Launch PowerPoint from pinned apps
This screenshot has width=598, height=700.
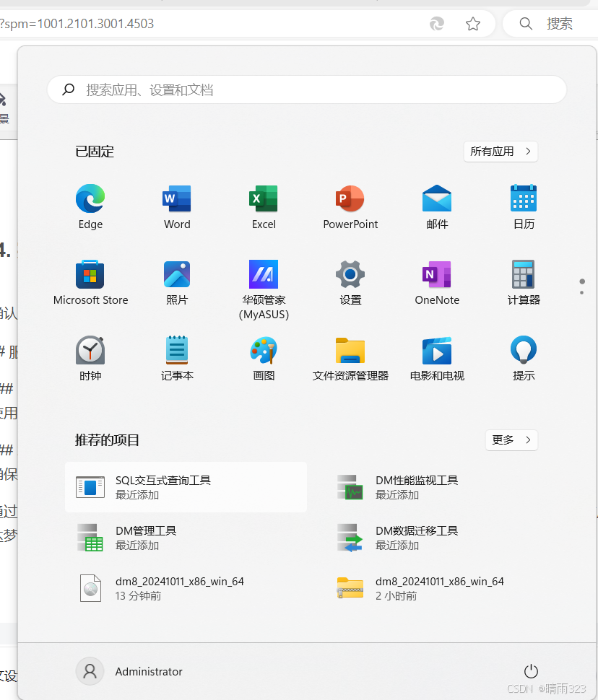pyautogui.click(x=350, y=207)
